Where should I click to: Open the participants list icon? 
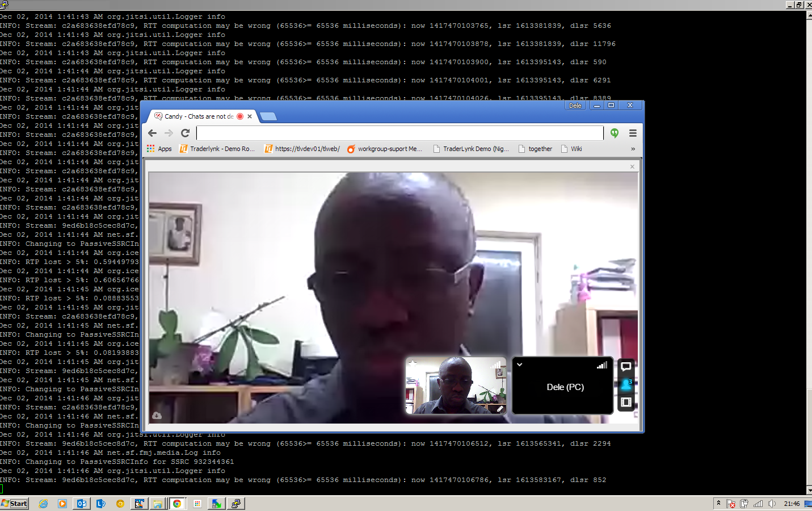tap(626, 384)
